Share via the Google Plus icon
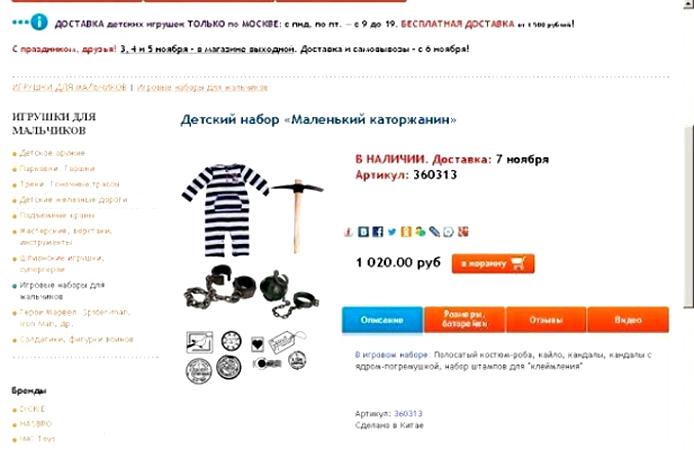Image resolution: width=694 pixels, height=450 pixels. 463,231
